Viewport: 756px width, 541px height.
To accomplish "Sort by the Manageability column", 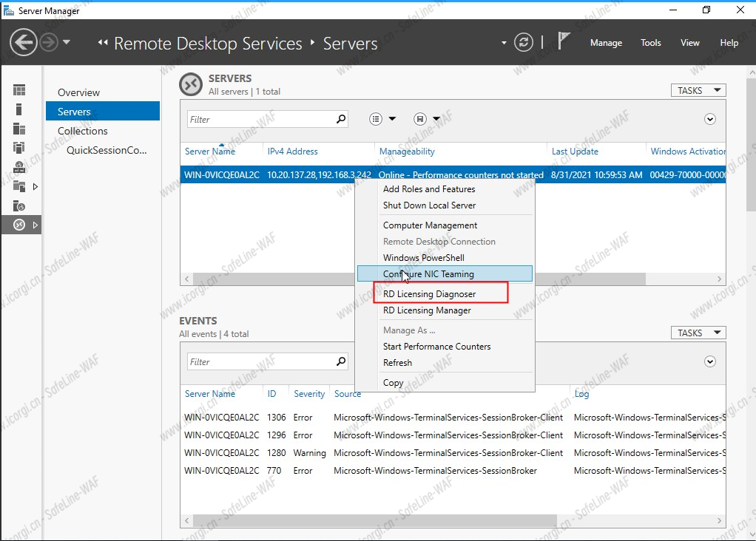I will (406, 152).
